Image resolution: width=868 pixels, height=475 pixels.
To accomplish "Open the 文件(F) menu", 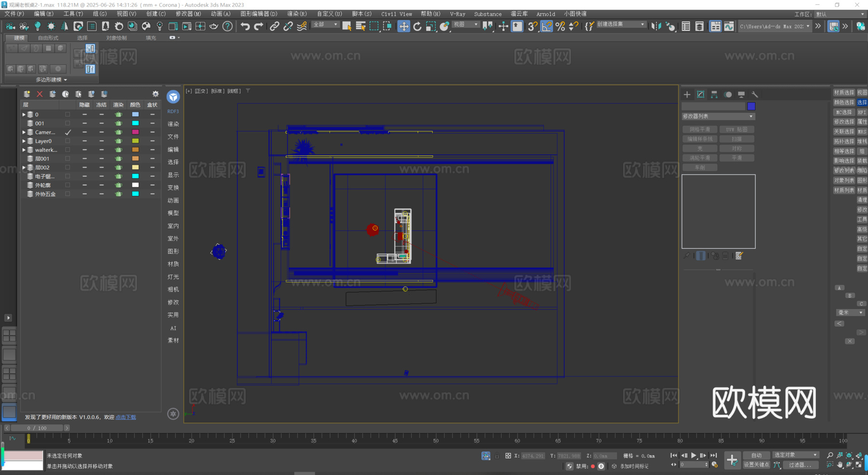I will 14,14.
